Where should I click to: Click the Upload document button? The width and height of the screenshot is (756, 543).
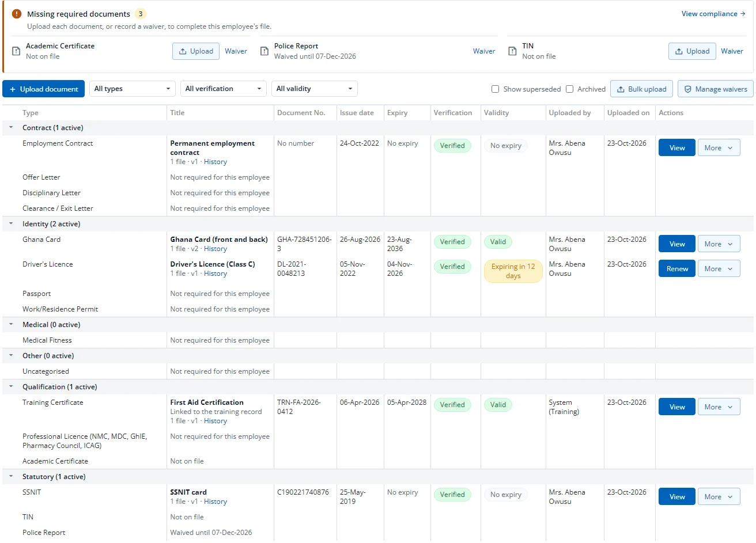point(43,89)
